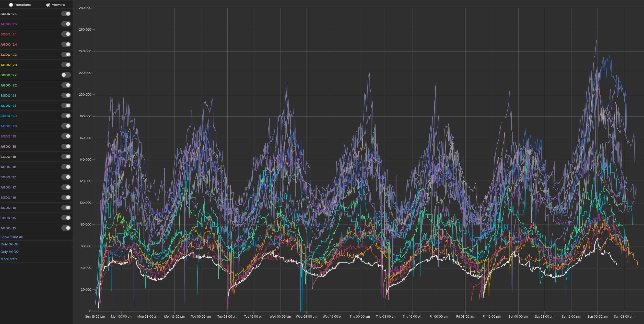Open the More stats! link
Viewport: 644px width, 324px height.
pos(9,259)
